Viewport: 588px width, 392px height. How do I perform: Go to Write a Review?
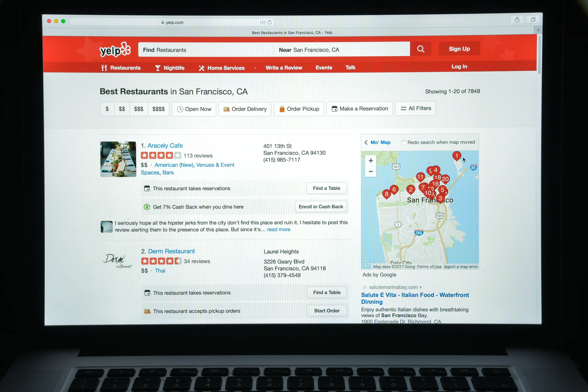(284, 68)
